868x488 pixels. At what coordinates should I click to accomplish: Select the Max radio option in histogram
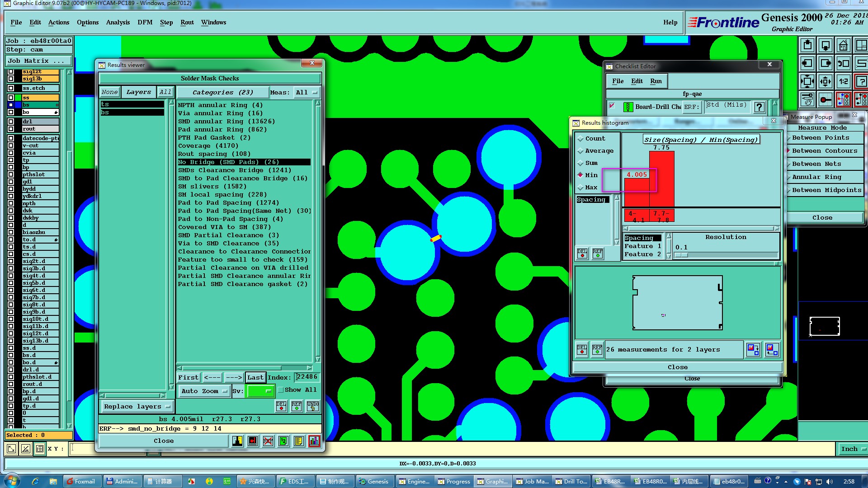click(x=580, y=188)
